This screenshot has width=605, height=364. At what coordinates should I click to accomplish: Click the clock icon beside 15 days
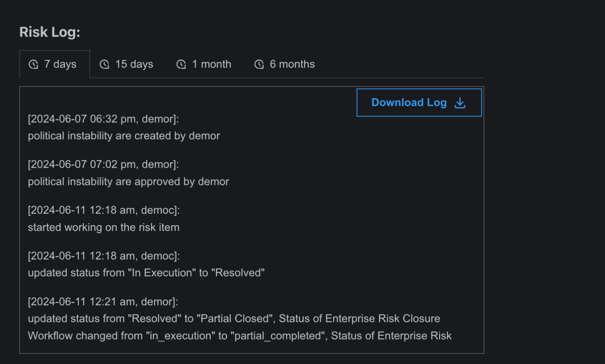point(104,65)
